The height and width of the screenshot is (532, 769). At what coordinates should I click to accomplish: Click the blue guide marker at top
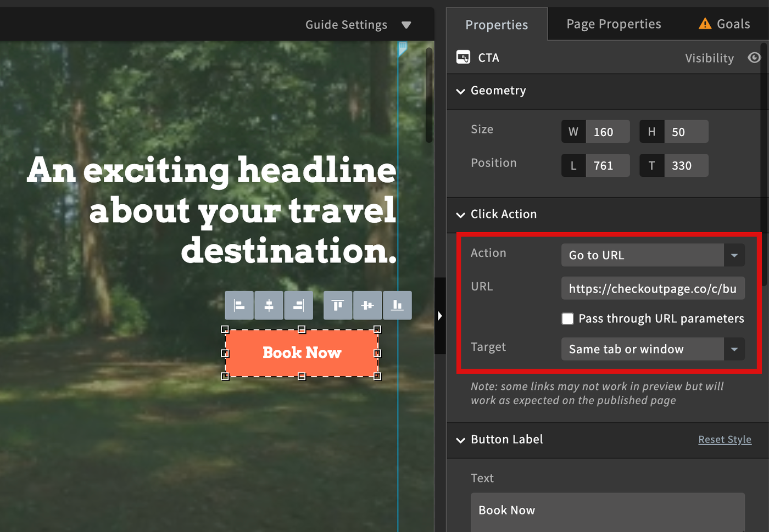(x=402, y=48)
